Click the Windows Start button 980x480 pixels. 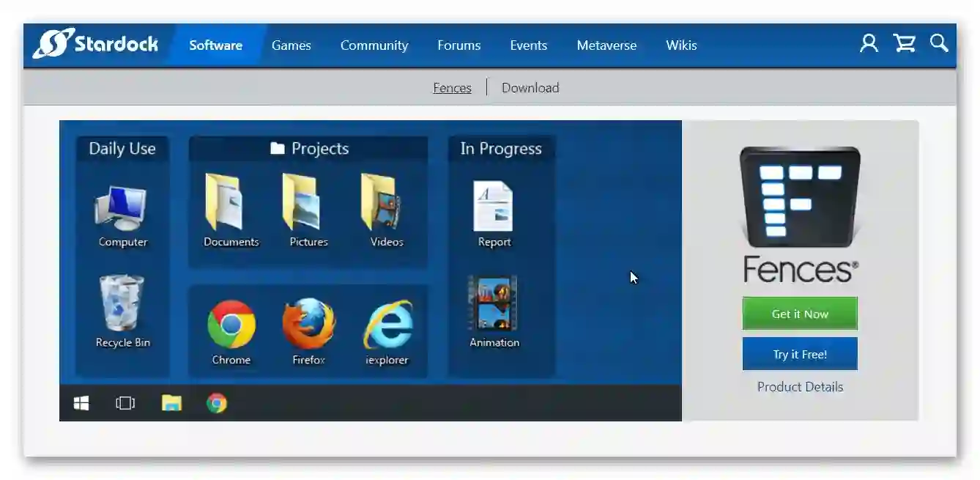(x=81, y=403)
